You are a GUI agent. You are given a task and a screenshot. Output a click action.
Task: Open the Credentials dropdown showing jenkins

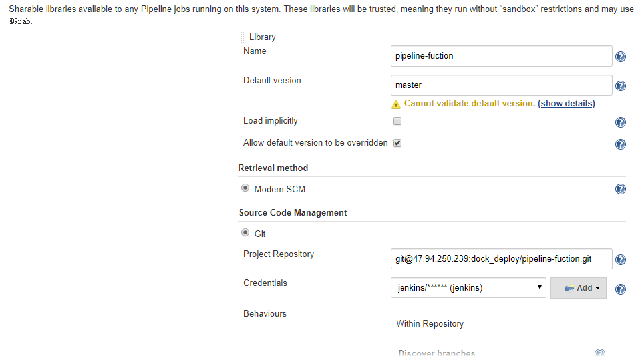[468, 288]
